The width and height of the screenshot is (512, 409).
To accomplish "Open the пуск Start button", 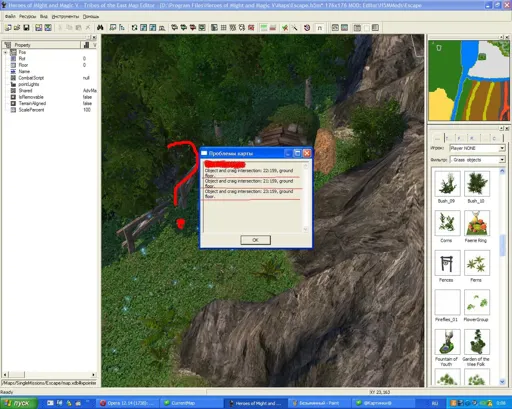I will (x=18, y=403).
